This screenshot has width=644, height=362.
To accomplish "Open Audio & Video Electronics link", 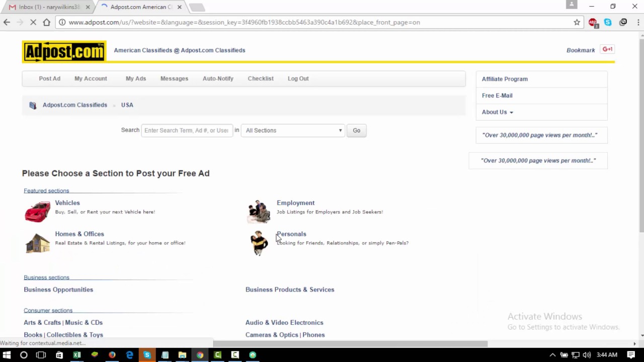I will [x=284, y=323].
